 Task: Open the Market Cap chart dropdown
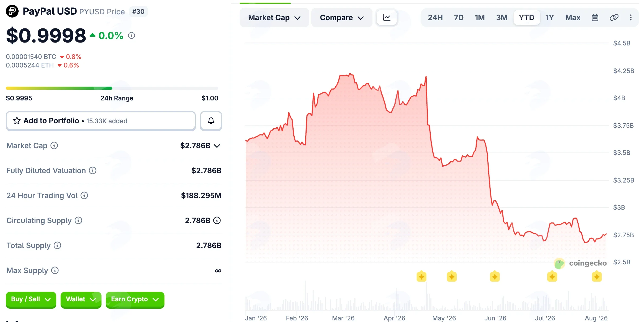pyautogui.click(x=274, y=18)
